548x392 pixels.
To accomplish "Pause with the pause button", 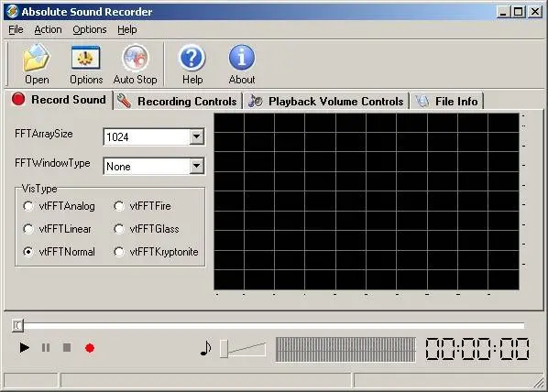I will pos(46,348).
